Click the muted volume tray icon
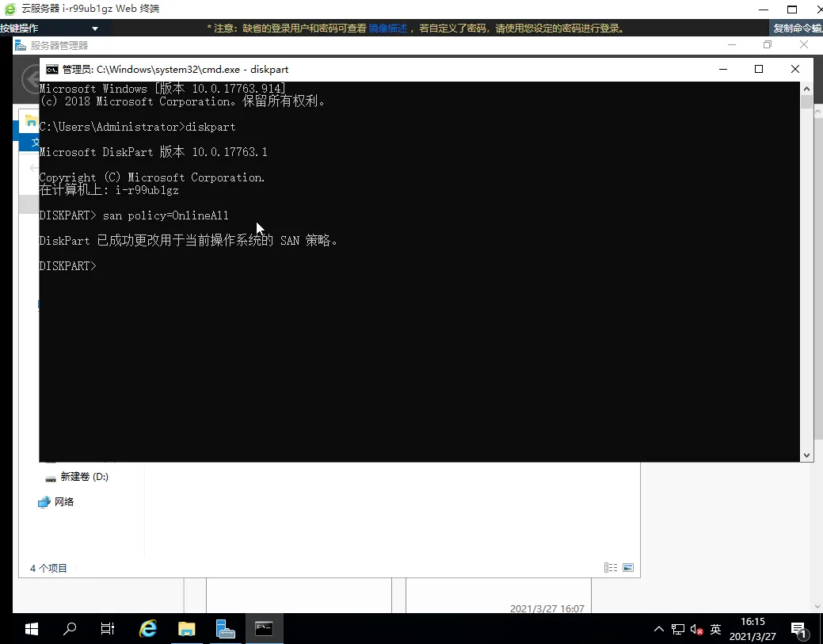 pyautogui.click(x=696, y=630)
